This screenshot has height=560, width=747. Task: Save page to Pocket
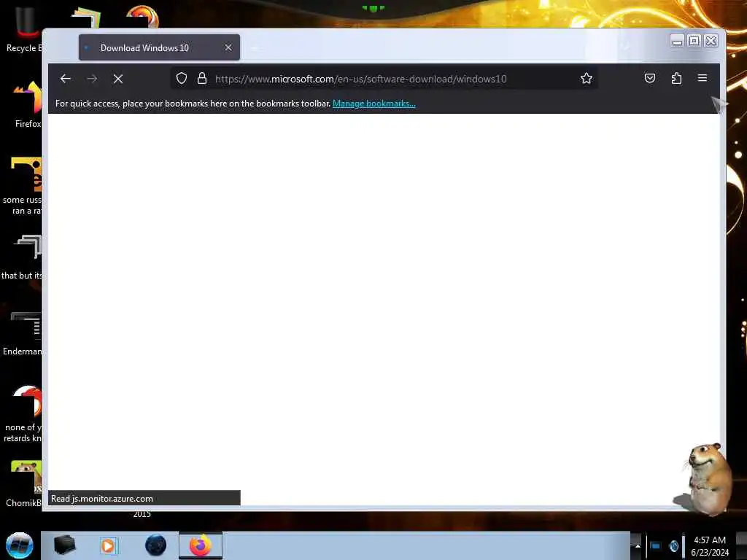(x=650, y=78)
